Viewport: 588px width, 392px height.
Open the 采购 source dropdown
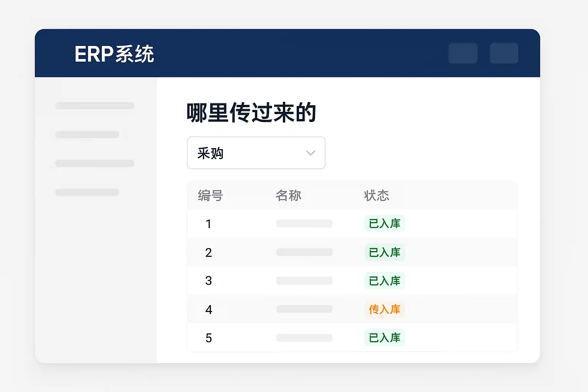[256, 153]
